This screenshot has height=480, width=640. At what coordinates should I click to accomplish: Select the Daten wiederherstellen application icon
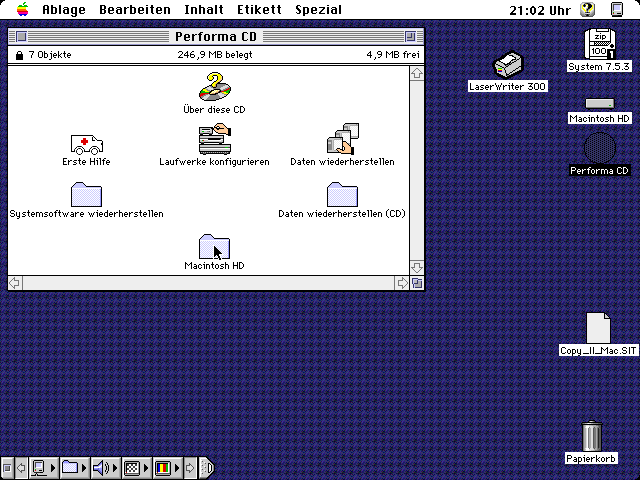point(342,140)
